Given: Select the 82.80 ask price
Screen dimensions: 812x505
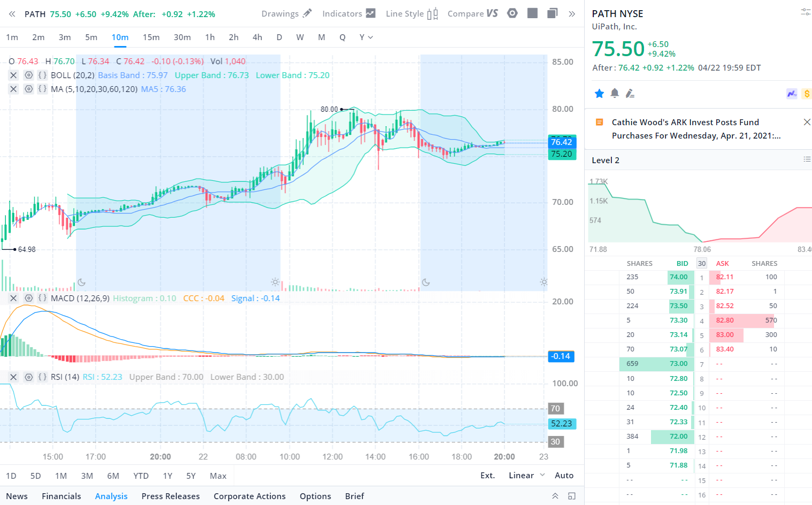Looking at the screenshot, I should 725,320.
